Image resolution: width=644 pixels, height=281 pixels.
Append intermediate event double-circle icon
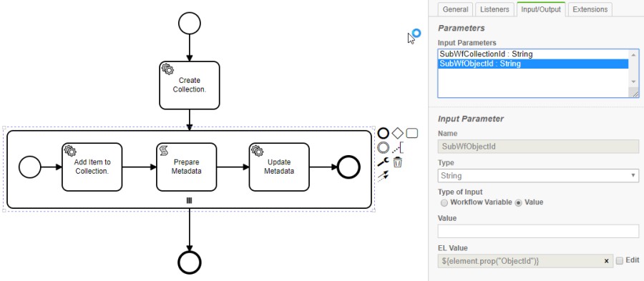(x=384, y=147)
